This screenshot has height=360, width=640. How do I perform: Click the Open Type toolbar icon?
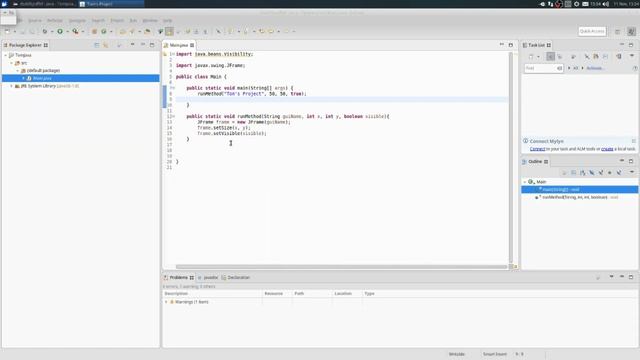(x=123, y=31)
